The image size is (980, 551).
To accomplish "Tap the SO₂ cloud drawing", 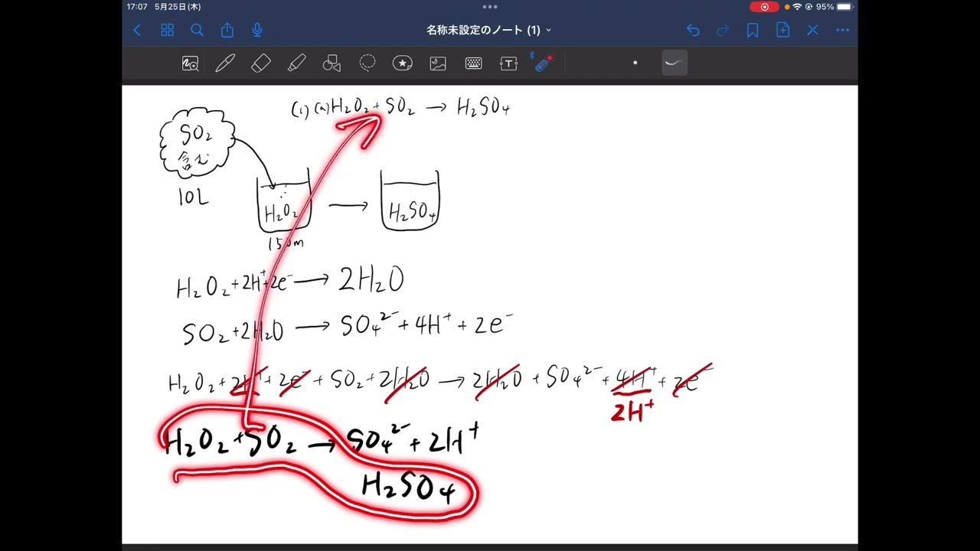I will click(196, 144).
